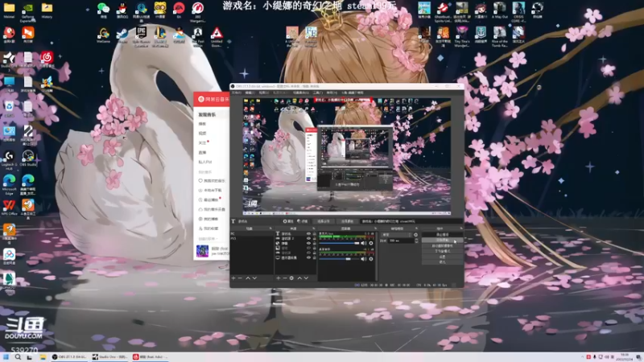Launch Untitled Goose Game shortcut
The width and height of the screenshot is (644, 362).
(217, 36)
